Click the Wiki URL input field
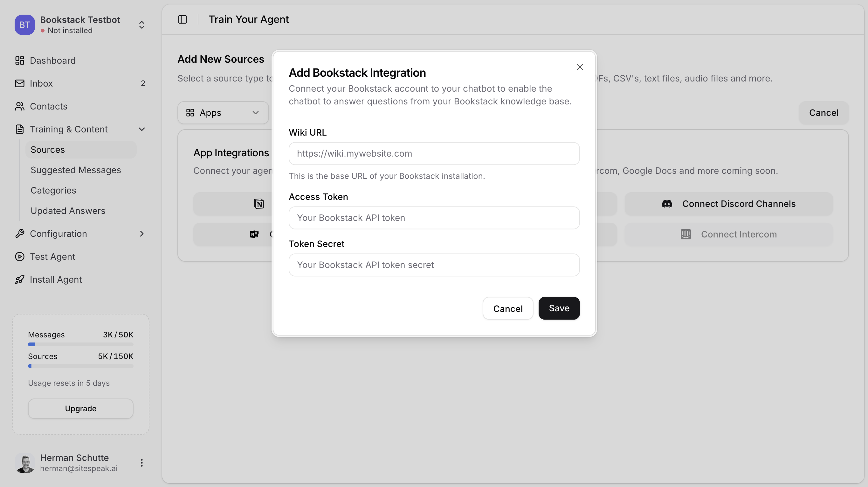This screenshot has width=868, height=487. (434, 153)
